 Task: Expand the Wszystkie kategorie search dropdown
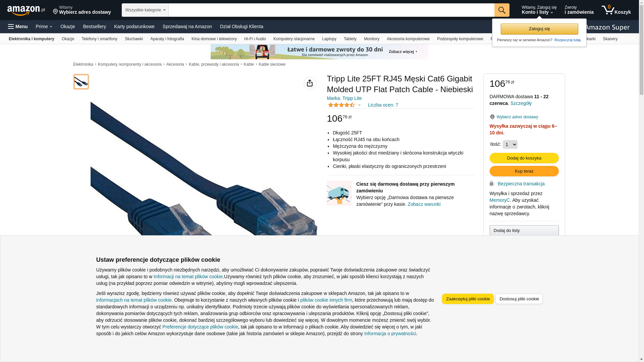(145, 10)
